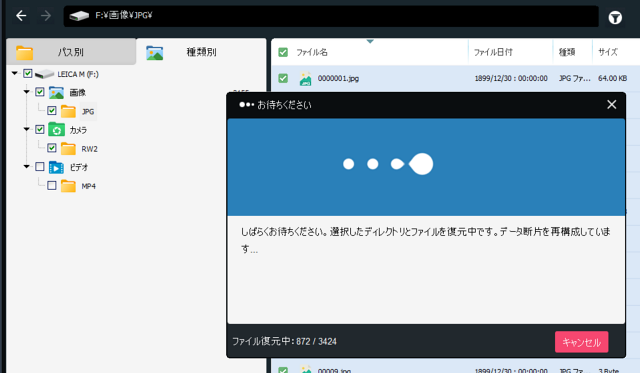Click the 0000001.jpg file icon
This screenshot has width=640, height=373.
(x=305, y=79)
